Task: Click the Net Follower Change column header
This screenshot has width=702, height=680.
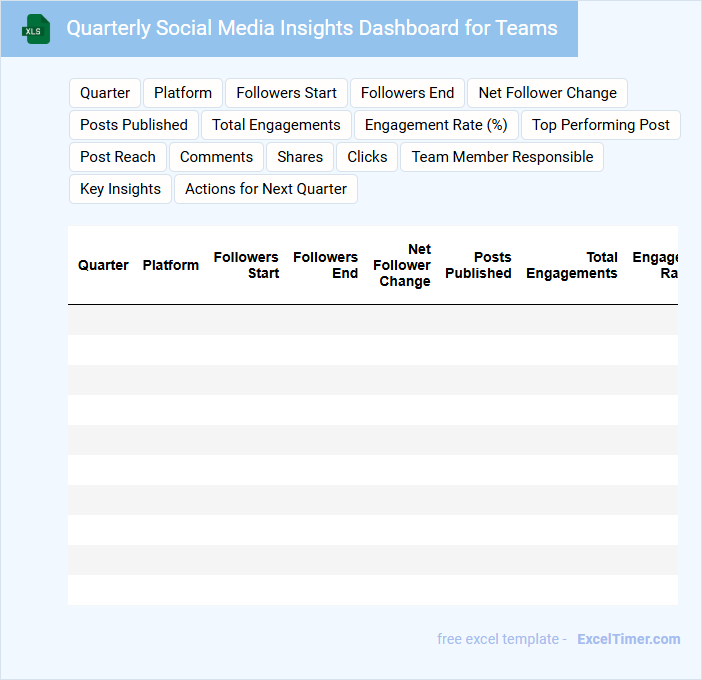Action: tap(402, 265)
